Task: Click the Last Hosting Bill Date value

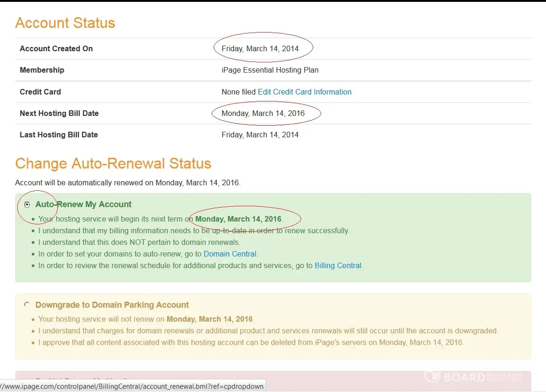Action: [x=260, y=135]
